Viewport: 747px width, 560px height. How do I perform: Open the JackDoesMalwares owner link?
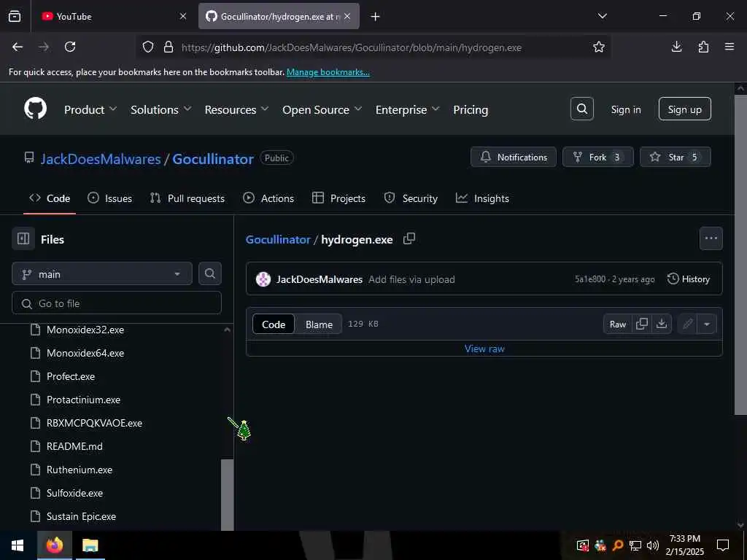[101, 158]
